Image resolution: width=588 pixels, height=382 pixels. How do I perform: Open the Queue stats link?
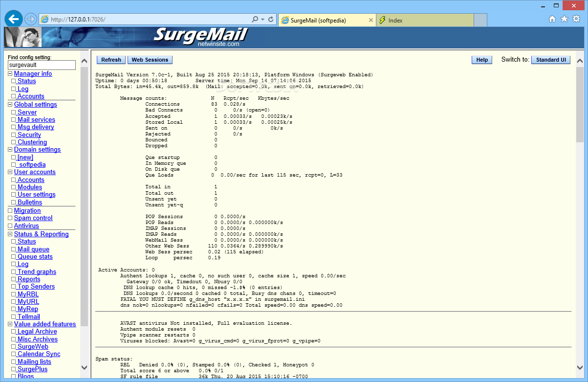[35, 257]
